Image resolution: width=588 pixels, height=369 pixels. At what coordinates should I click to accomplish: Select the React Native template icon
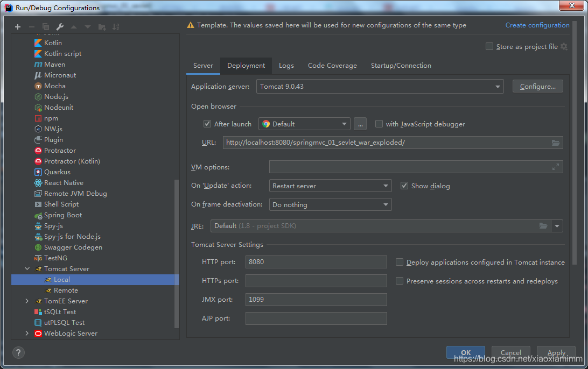[x=38, y=183]
